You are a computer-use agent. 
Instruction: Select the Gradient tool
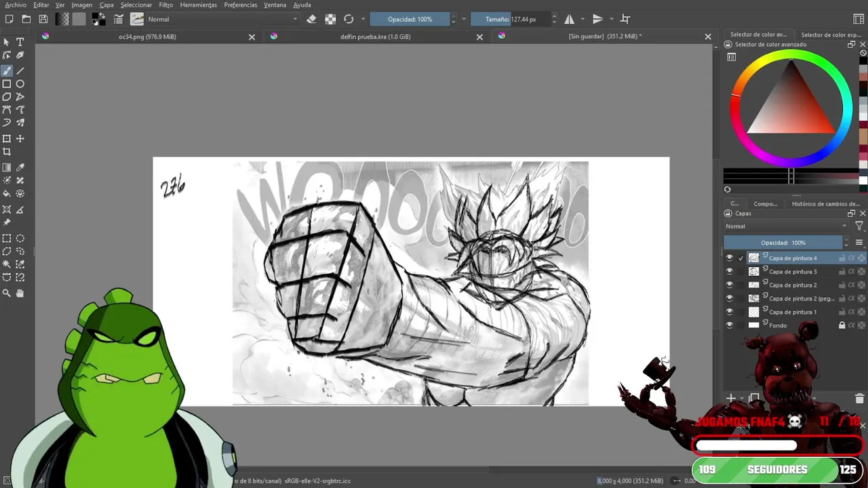(7, 167)
